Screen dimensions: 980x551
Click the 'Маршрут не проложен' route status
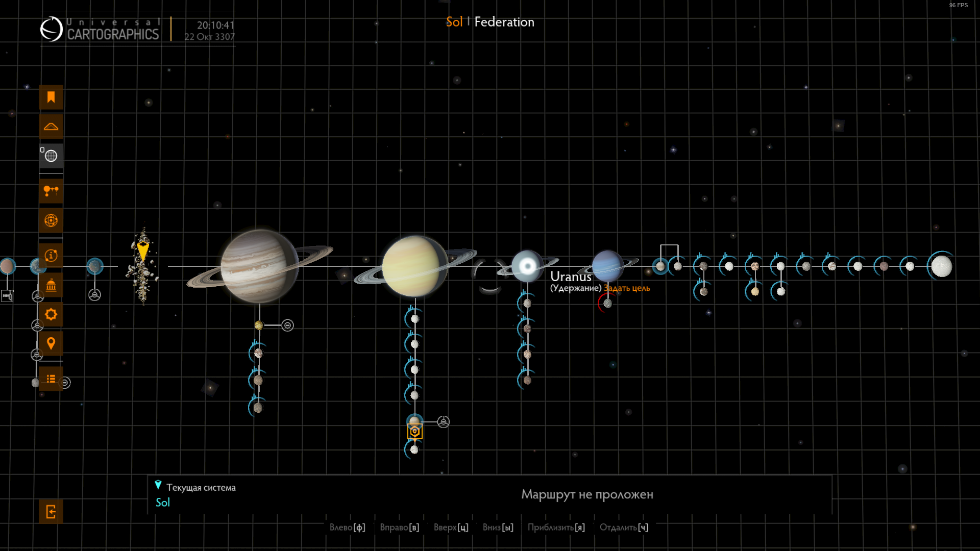[x=587, y=494]
